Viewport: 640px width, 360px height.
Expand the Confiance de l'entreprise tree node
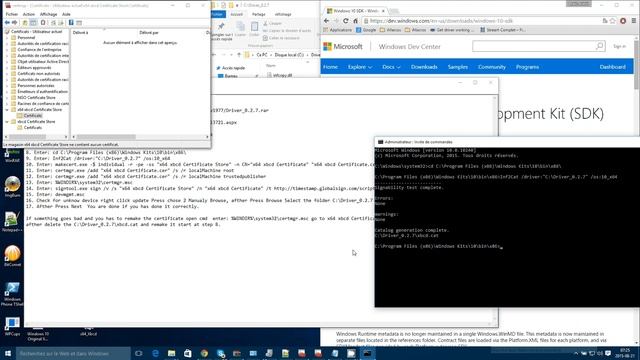[x=7, y=49]
